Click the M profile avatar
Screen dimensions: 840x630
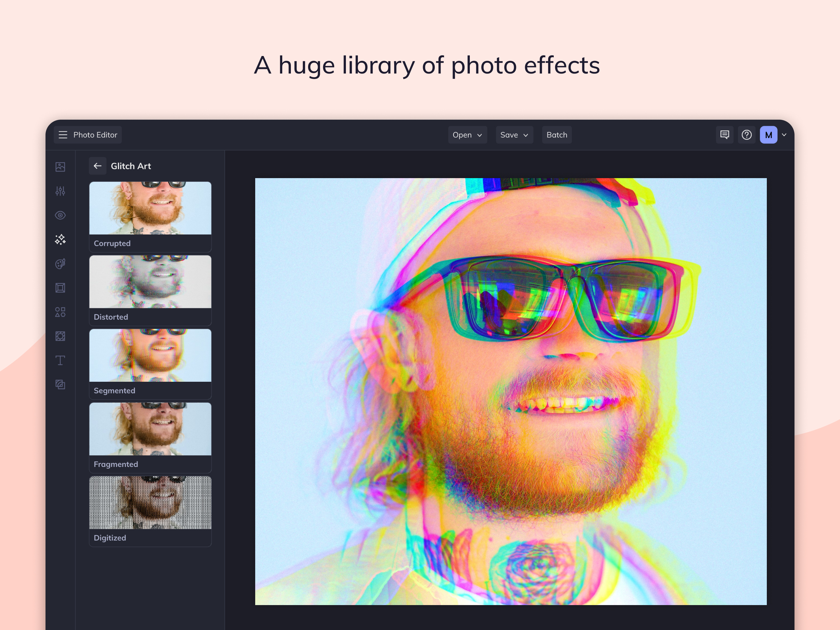769,135
